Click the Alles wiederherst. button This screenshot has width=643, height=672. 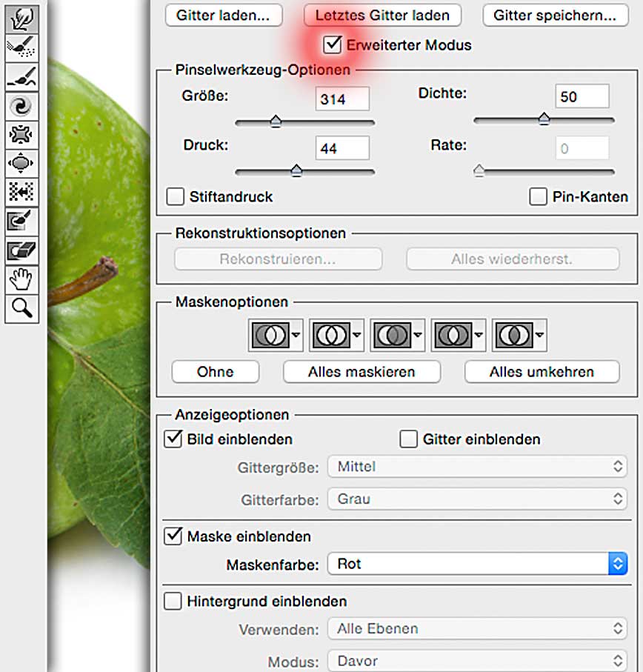(513, 259)
